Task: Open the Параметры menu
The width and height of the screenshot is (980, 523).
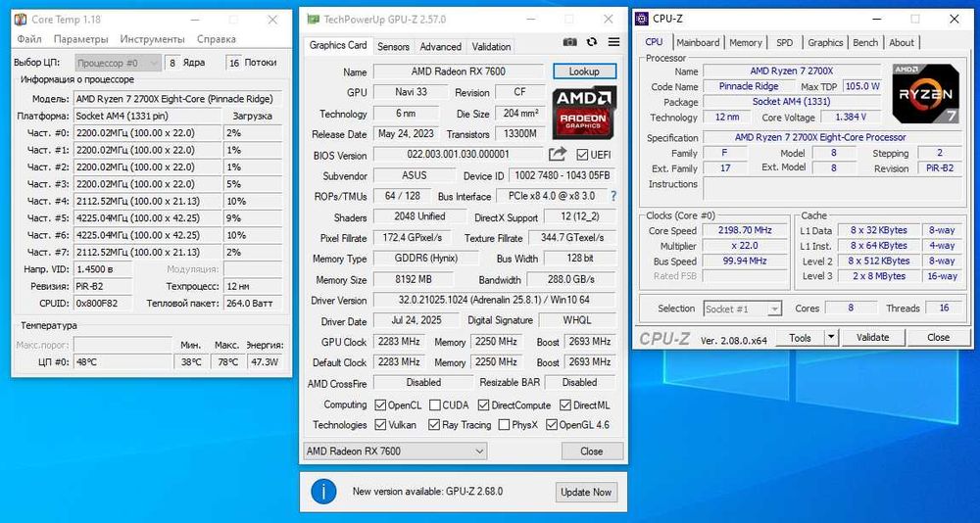Action: pos(80,39)
